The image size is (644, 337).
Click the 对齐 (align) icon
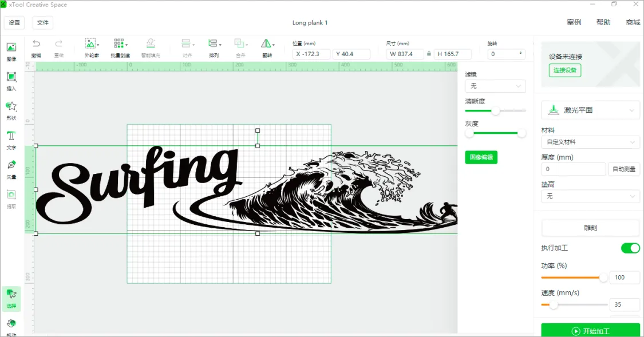tap(186, 43)
